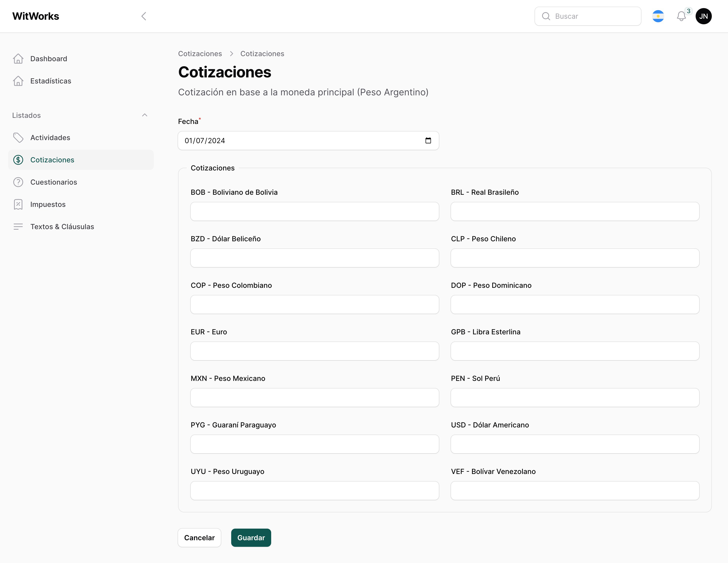The height and width of the screenshot is (563, 728).
Task: Open Impuestos listing
Action: pos(81,204)
